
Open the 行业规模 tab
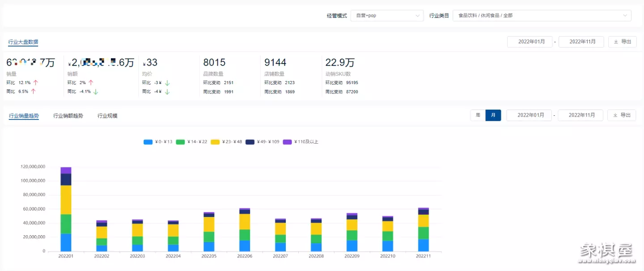click(107, 116)
